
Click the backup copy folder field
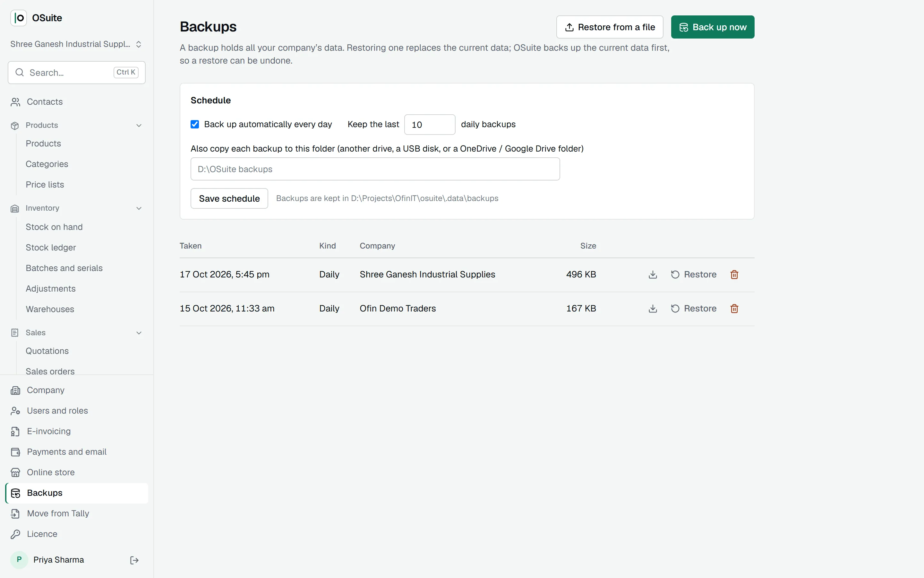[x=375, y=169]
